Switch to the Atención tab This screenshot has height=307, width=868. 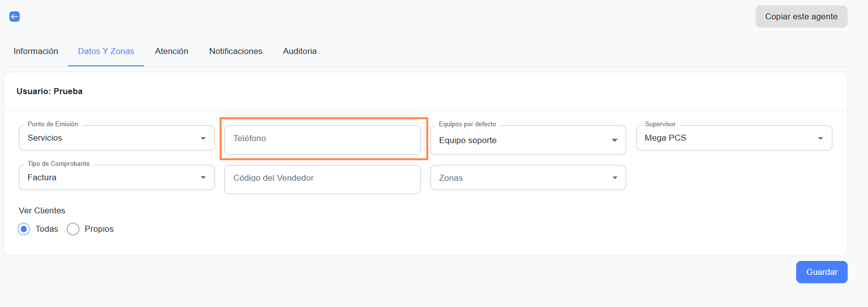click(171, 51)
